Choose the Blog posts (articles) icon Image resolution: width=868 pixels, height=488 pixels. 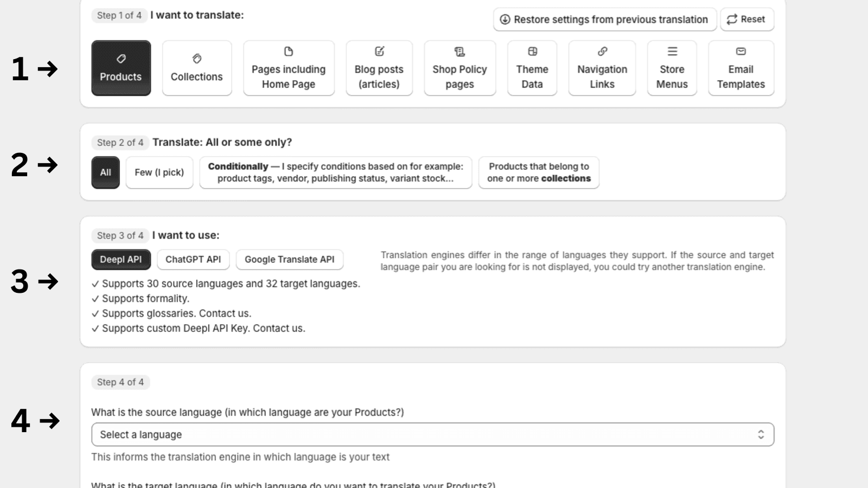click(379, 52)
